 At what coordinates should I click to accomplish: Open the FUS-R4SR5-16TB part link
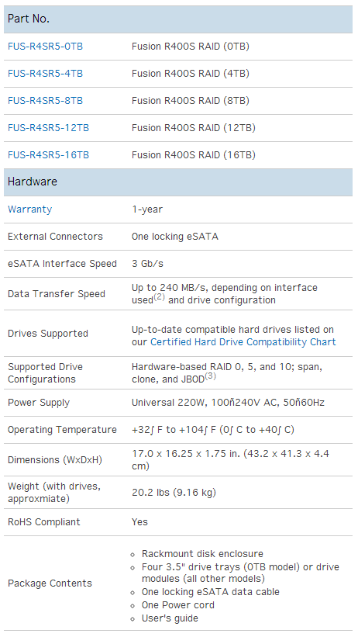click(48, 155)
